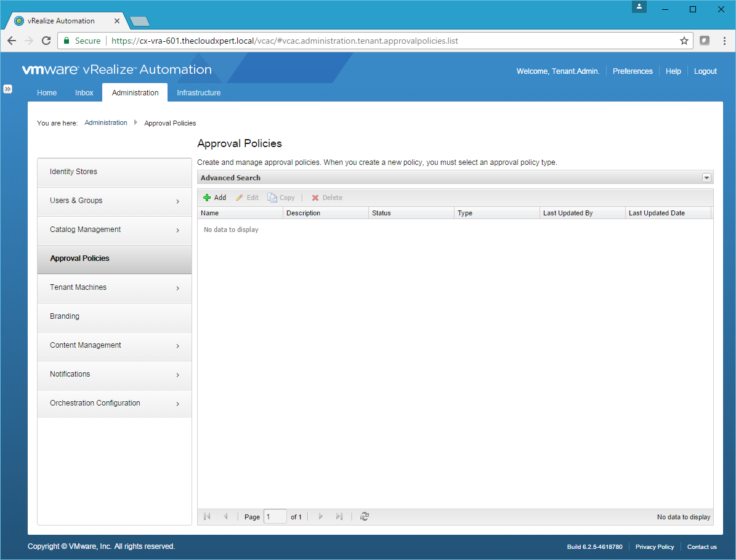The width and height of the screenshot is (736, 560).
Task: Open the Branding menu item
Action: pyautogui.click(x=65, y=316)
